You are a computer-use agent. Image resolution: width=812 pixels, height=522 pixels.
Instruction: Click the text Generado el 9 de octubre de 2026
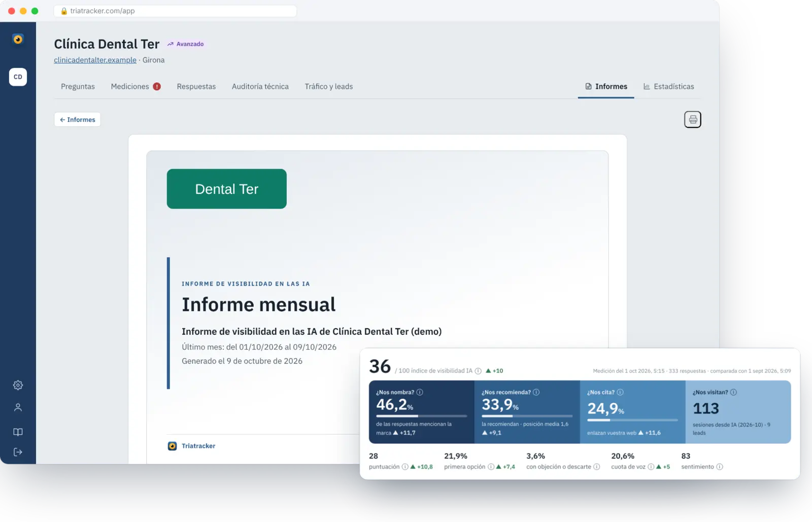coord(242,361)
